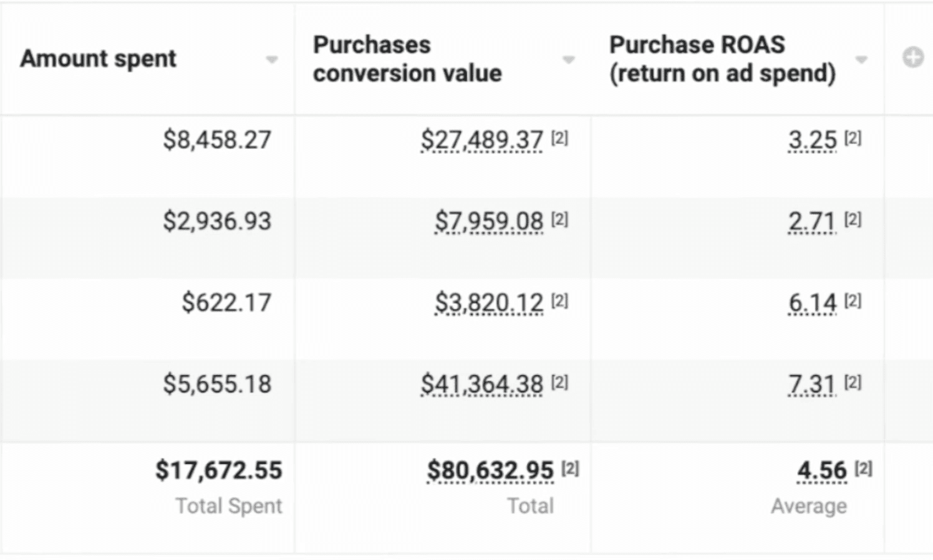Image resolution: width=933 pixels, height=560 pixels.
Task: Click the 2.71 ROAS value
Action: pos(812,221)
